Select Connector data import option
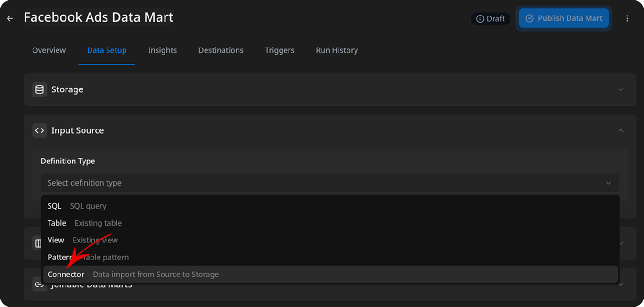Viewport: 644px width, 307px height. (330, 274)
